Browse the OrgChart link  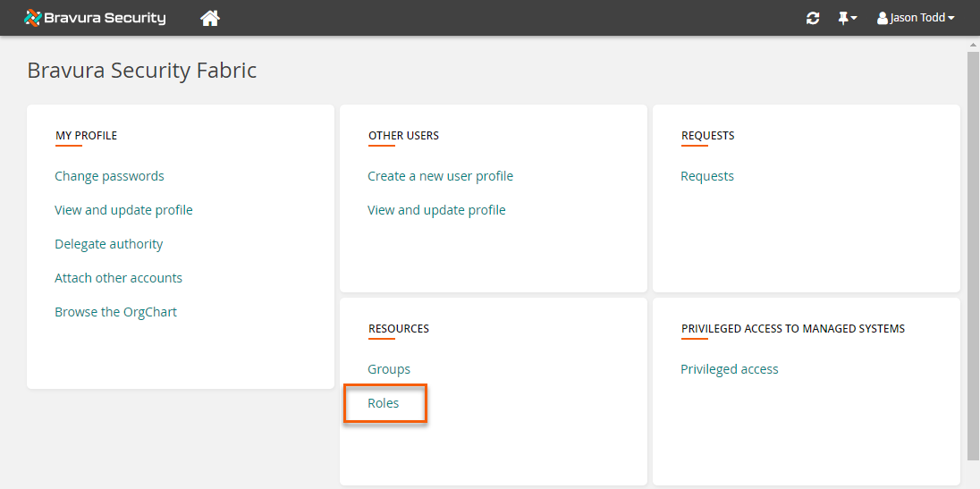tap(115, 312)
